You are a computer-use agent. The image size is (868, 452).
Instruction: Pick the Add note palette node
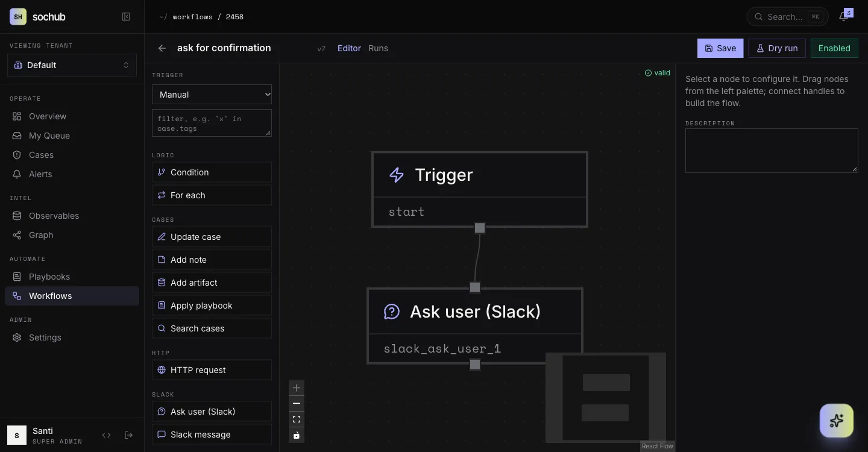pyautogui.click(x=212, y=260)
